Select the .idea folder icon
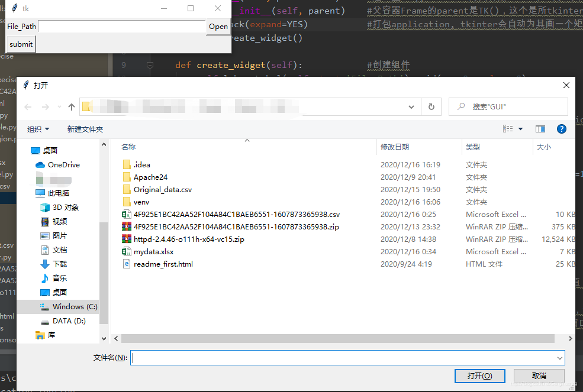This screenshot has height=392, width=583. [127, 164]
